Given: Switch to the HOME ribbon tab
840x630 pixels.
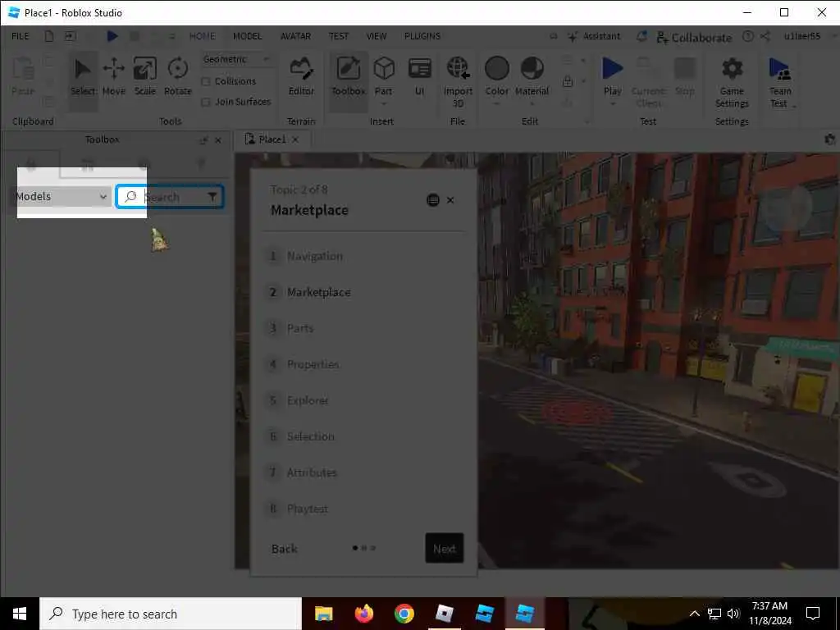Looking at the screenshot, I should tap(202, 36).
